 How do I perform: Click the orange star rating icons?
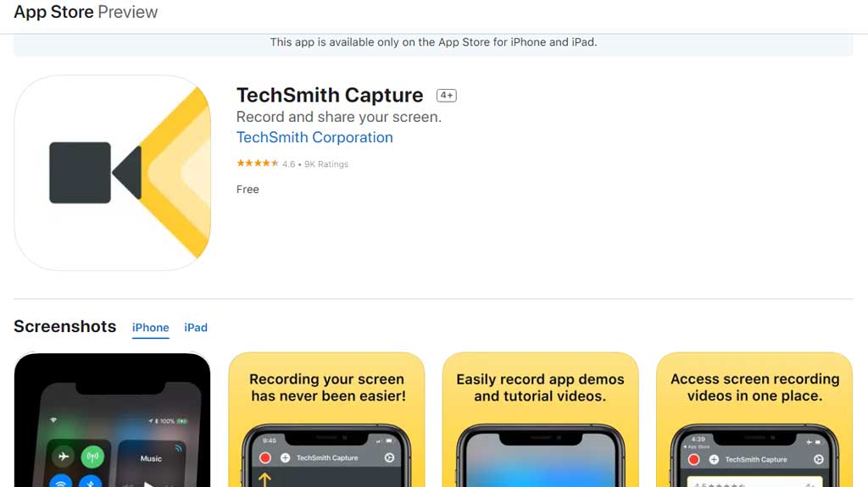258,163
